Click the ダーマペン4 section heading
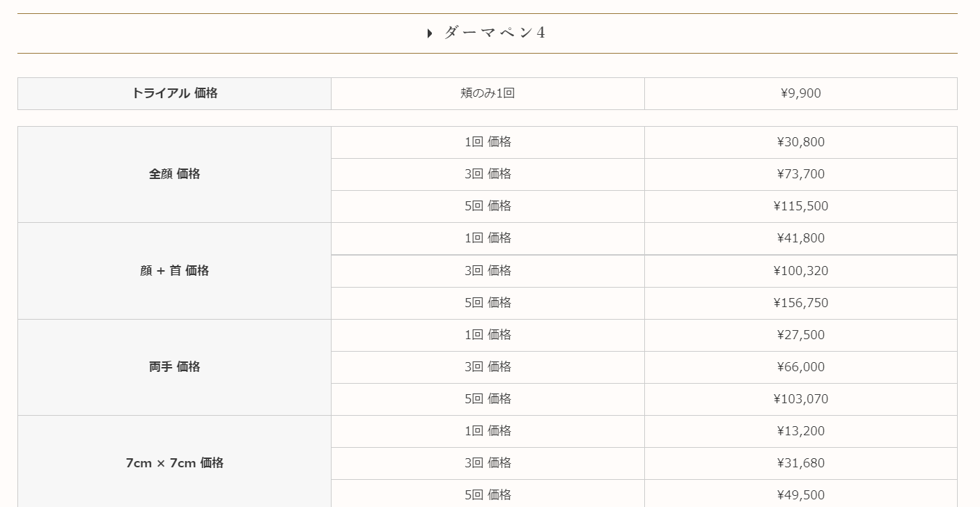This screenshot has height=507, width=980. (494, 33)
